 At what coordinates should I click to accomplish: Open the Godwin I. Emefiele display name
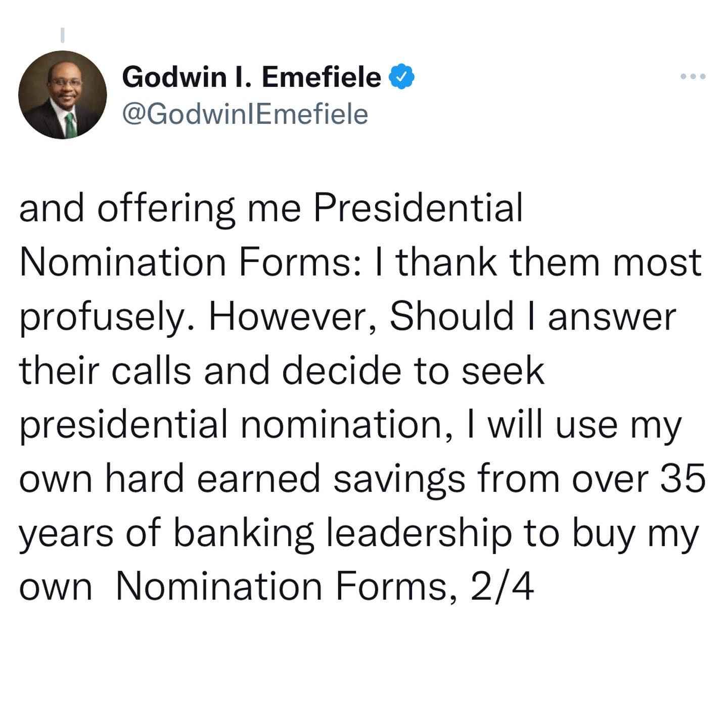pyautogui.click(x=252, y=77)
